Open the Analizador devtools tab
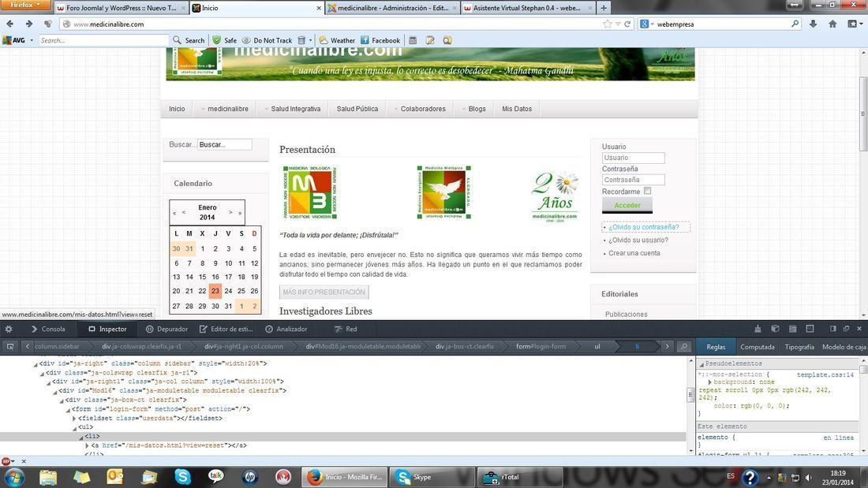This screenshot has height=488, width=868. pyautogui.click(x=286, y=329)
